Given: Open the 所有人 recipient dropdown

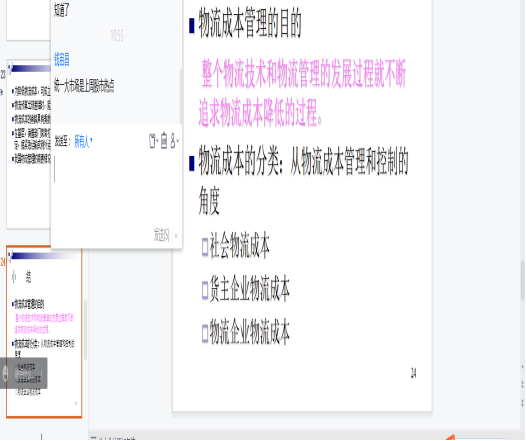Looking at the screenshot, I should click(x=83, y=142).
